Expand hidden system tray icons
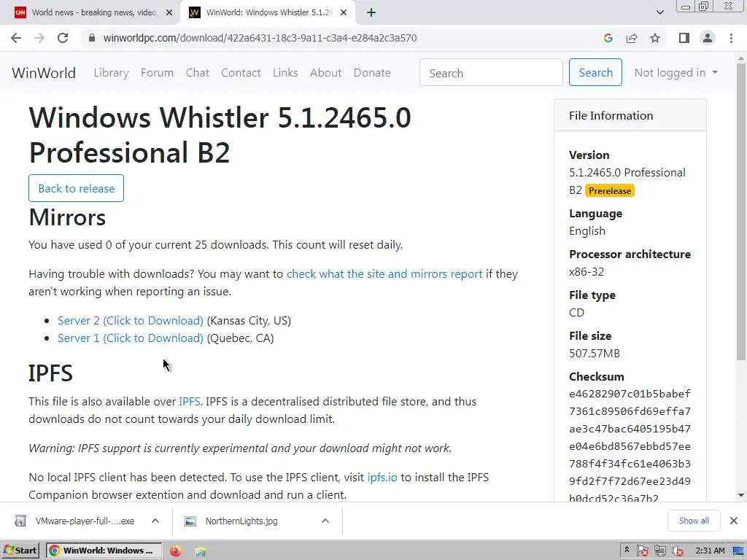 (627, 550)
